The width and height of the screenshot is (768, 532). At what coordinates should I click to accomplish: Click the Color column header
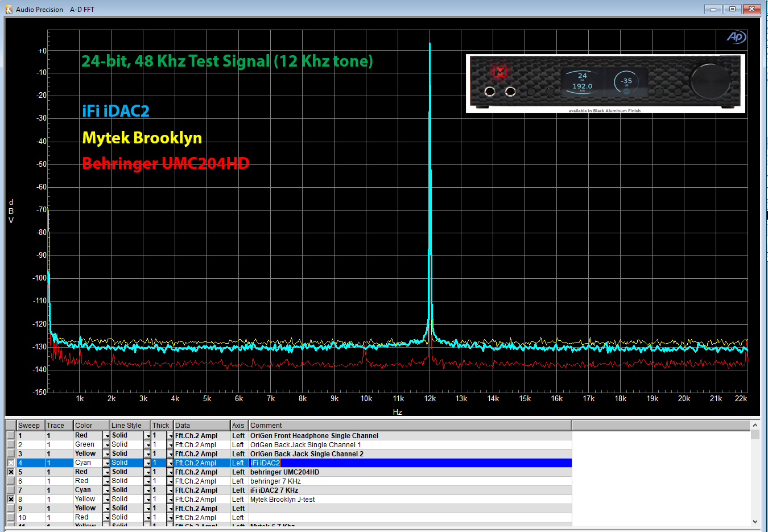[92, 425]
